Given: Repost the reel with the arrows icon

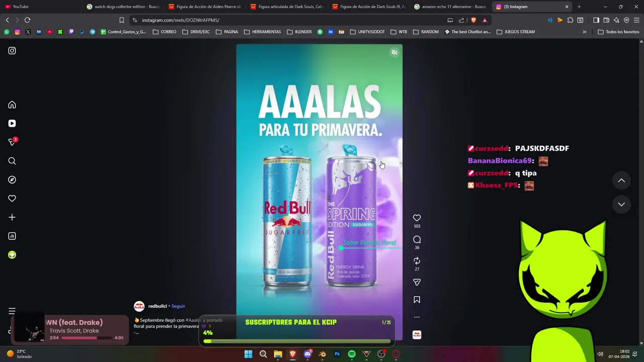Looking at the screenshot, I should click(417, 260).
